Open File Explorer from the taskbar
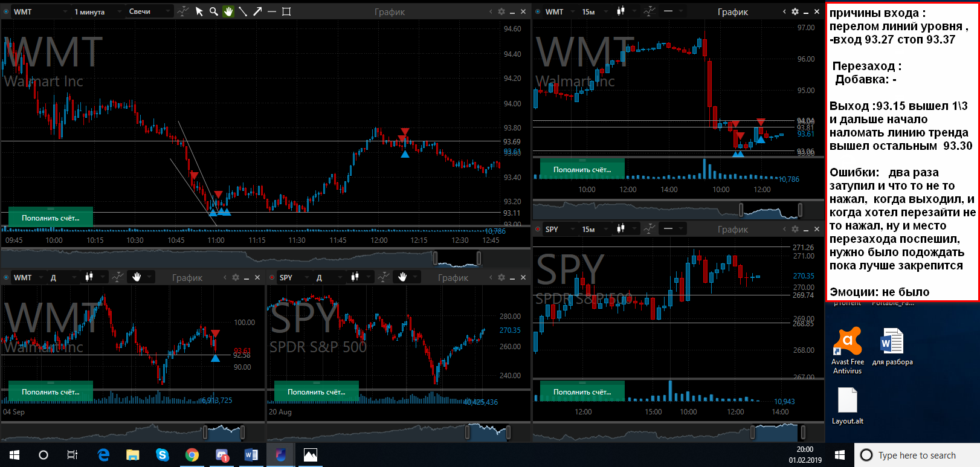Image resolution: width=980 pixels, height=467 pixels. 133,455
